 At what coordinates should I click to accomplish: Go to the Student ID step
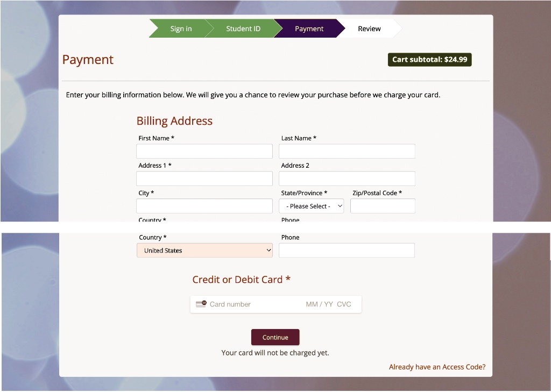click(x=243, y=28)
